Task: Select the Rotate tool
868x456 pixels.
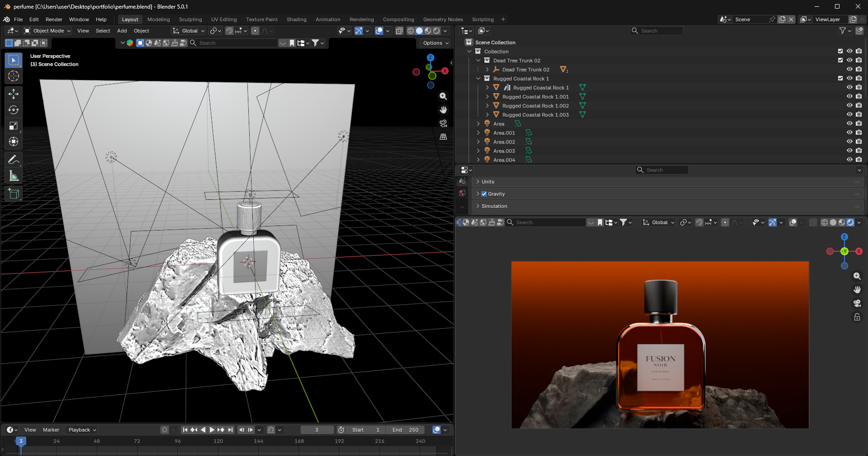Action: pos(14,110)
